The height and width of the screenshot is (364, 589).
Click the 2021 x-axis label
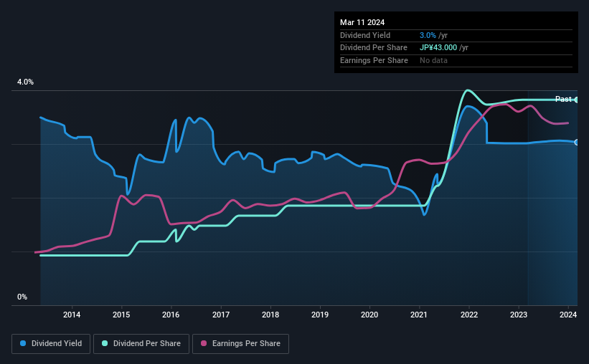click(x=419, y=315)
